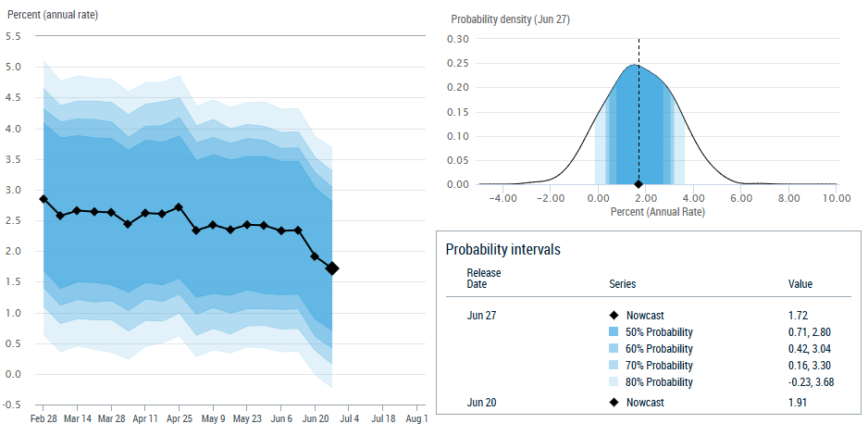Click the Percent (annual rate) y-axis title
Image resolution: width=868 pixels, height=436 pixels.
point(53,16)
